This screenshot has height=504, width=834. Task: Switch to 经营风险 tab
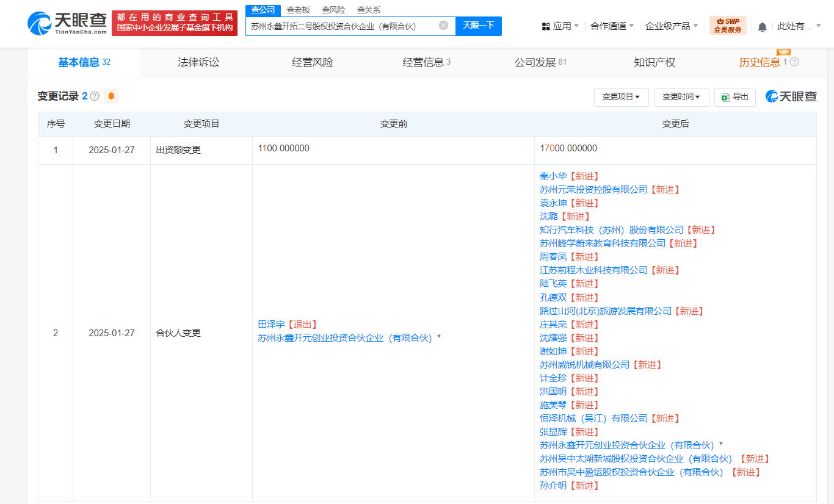click(313, 62)
